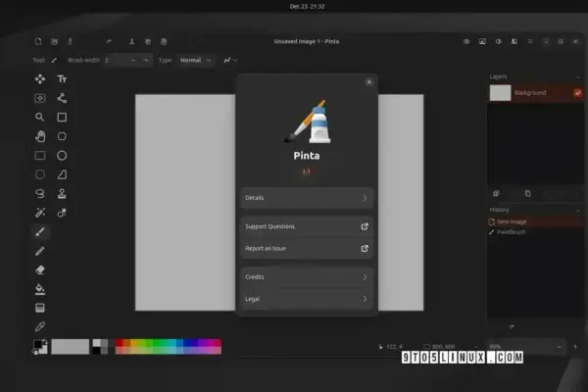Select the Paint Bucket tool
This screenshot has height=392, width=588.
tap(40, 289)
